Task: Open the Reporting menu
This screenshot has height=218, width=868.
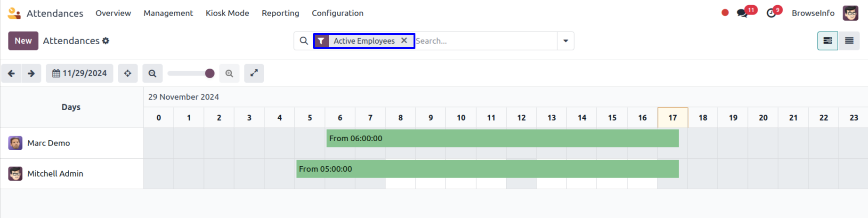Action: 280,13
